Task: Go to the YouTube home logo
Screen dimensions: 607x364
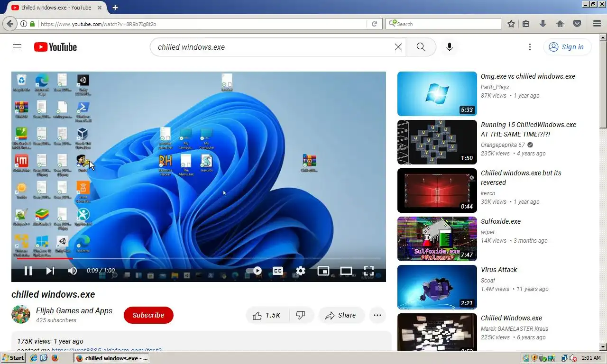Action: 55,47
